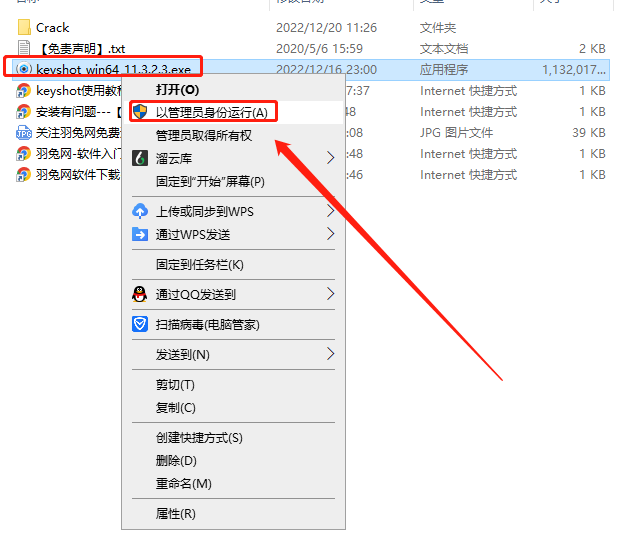Expand 通过QQ发送到 submenu arrow
Screen dimensions: 633x560
pos(331,294)
